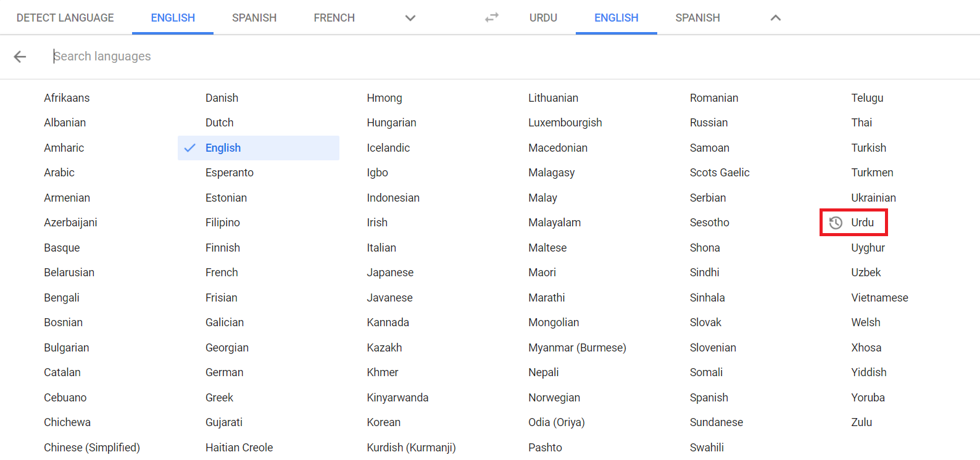
Task: Switch to the Detect Language tab
Action: pos(65,18)
